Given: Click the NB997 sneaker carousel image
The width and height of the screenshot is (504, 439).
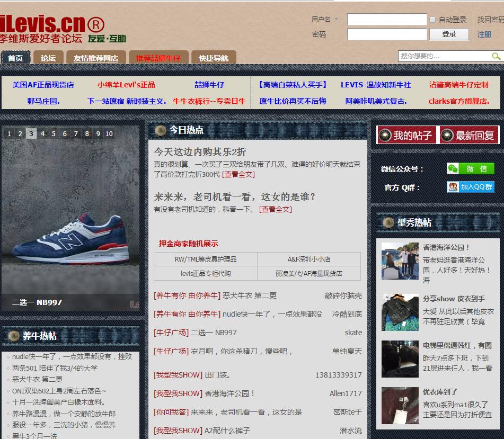Looking at the screenshot, I should (x=70, y=218).
